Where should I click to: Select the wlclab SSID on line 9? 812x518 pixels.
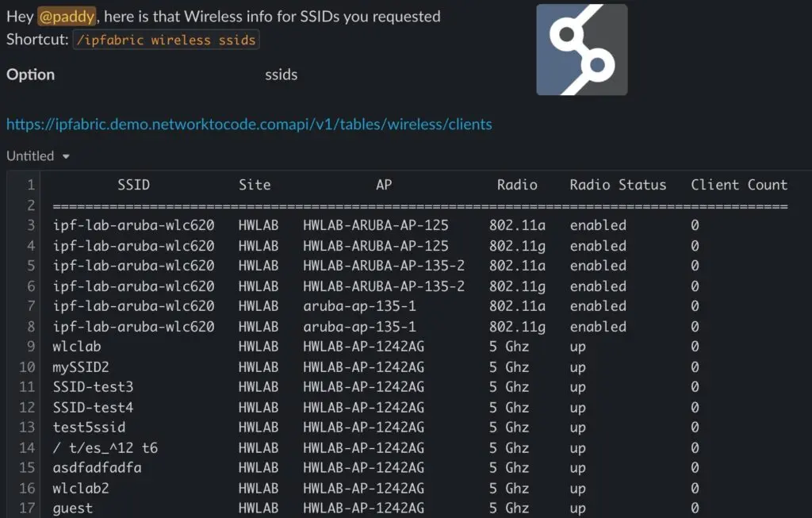[77, 347]
